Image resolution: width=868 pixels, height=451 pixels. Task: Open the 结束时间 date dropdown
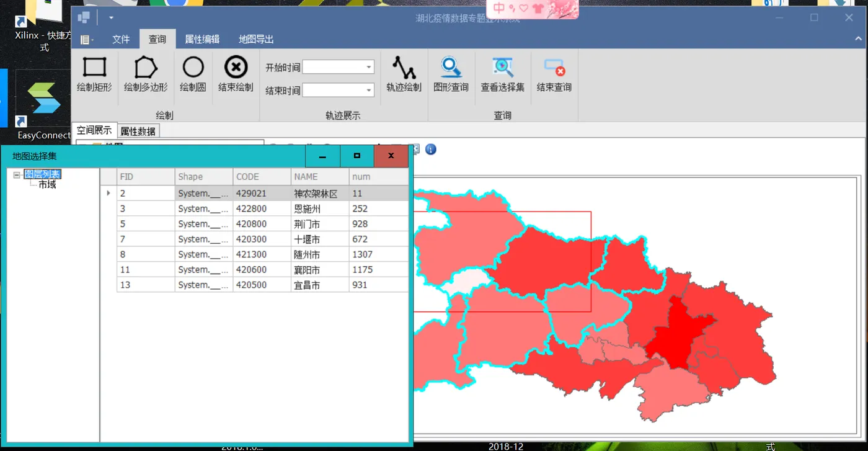[369, 91]
